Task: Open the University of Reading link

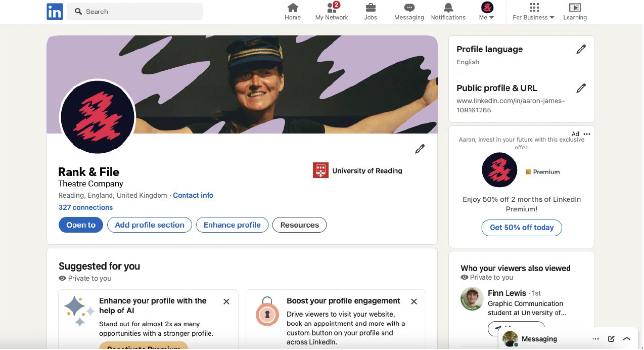Action: 358,170
